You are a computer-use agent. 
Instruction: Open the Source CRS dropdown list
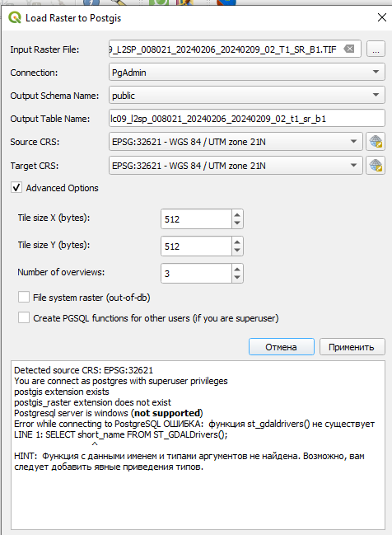coord(236,142)
